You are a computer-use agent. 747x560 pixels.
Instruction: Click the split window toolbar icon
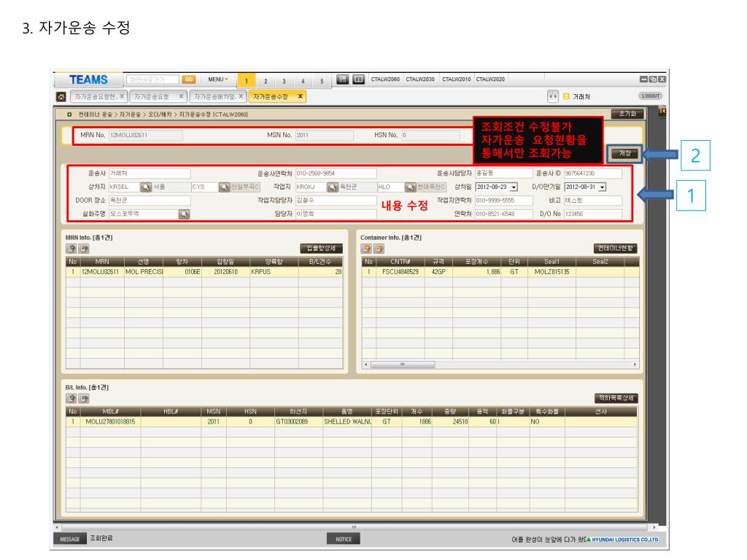[359, 79]
